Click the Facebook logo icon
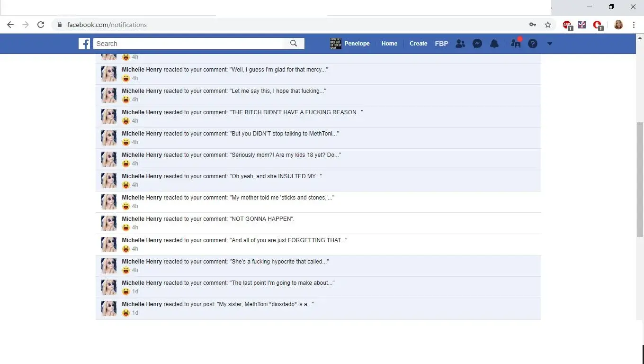 point(84,44)
